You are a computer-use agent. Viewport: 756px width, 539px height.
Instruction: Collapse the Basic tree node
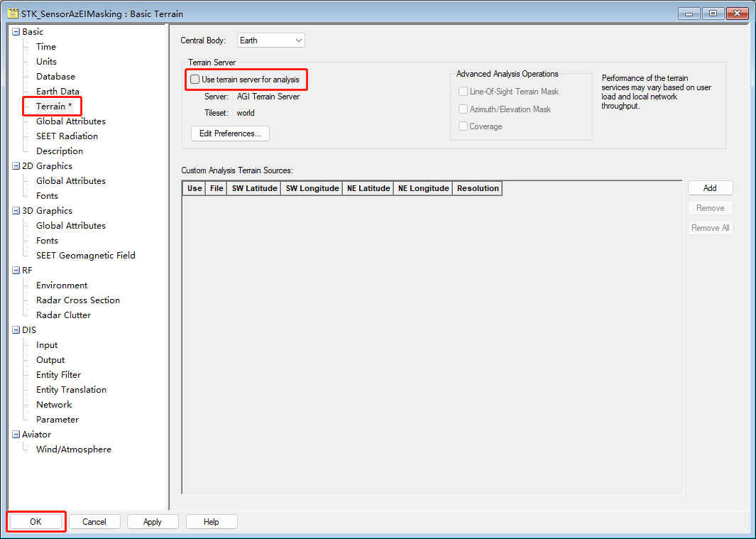click(16, 32)
